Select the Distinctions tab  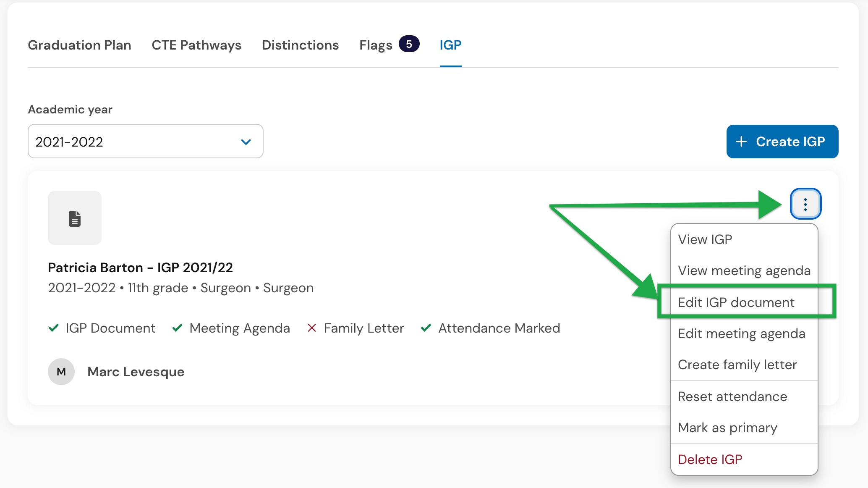pyautogui.click(x=301, y=45)
